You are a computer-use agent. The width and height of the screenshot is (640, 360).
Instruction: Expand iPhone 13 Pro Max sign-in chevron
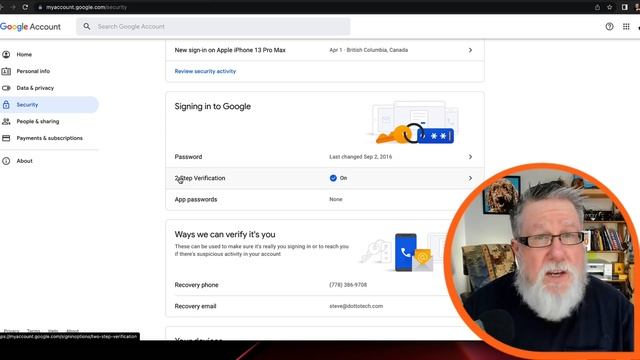tap(470, 50)
